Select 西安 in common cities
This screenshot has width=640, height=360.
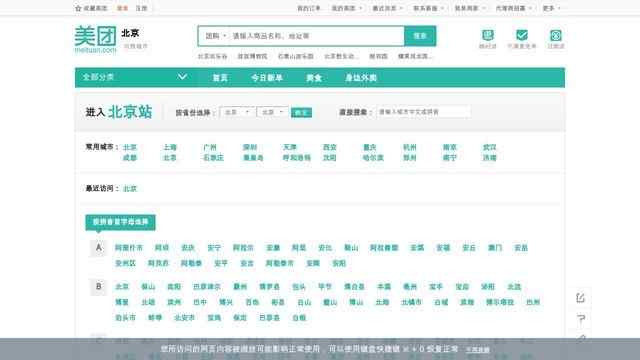click(330, 147)
